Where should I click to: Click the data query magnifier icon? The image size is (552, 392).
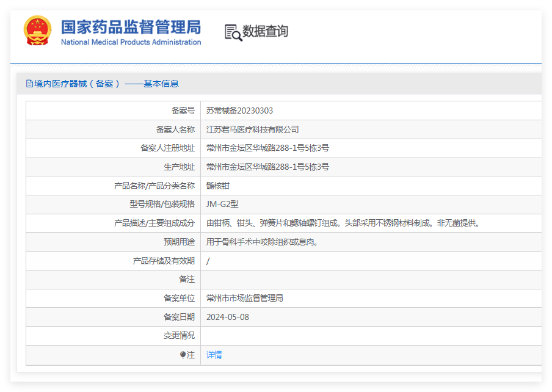(233, 32)
